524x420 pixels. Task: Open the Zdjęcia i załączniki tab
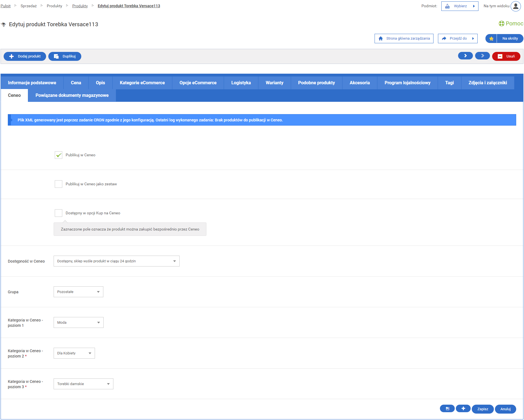pyautogui.click(x=487, y=83)
